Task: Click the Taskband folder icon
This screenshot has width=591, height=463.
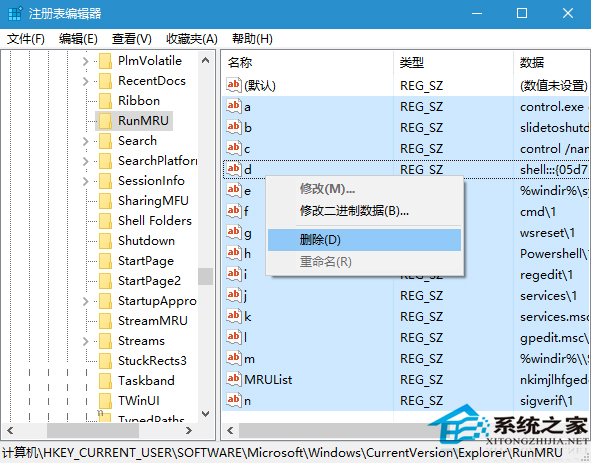Action: click(x=105, y=380)
